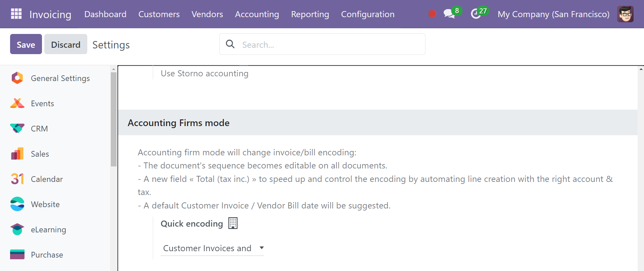Viewport: 644px width, 271px height.
Task: Click the company building icon beside Quick encoding
Action: [233, 223]
